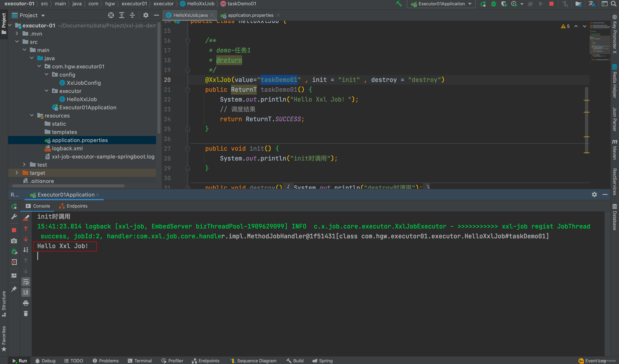Open the Problems tool window
Viewport: 619px width, 364px height.
(x=106, y=361)
